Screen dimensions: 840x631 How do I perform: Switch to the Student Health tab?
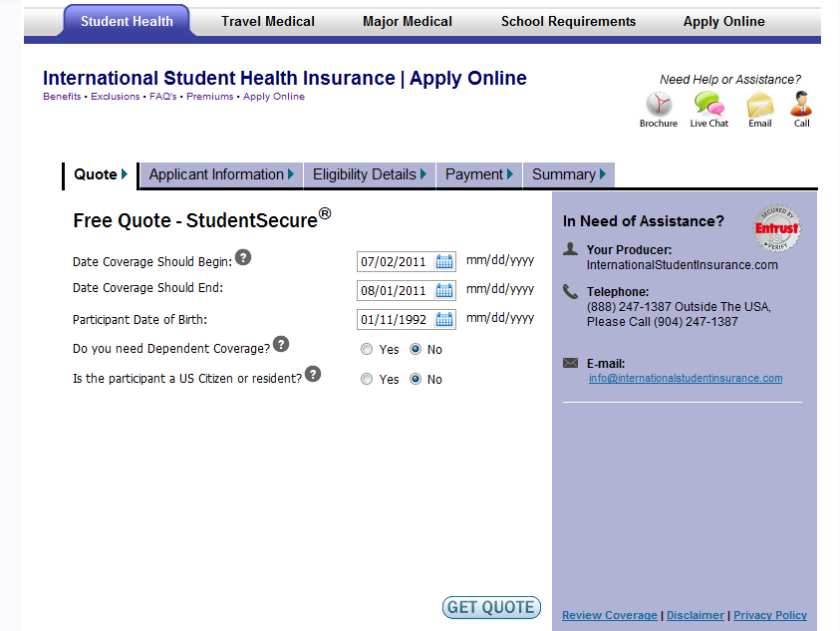(127, 22)
